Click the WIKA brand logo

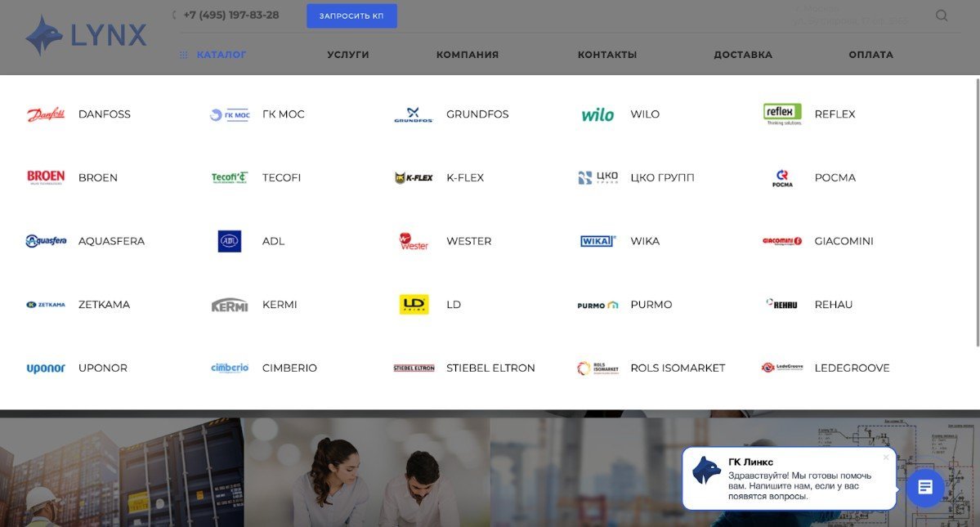coord(598,241)
